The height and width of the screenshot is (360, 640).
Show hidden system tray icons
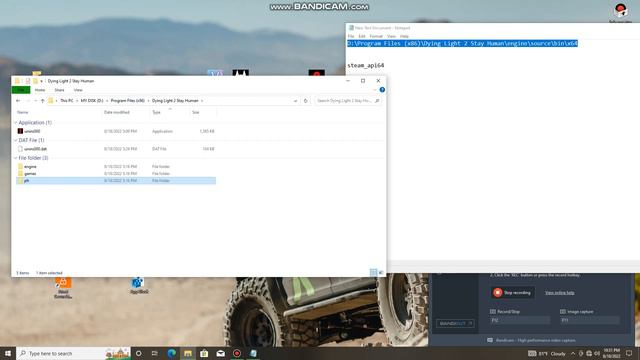coord(573,353)
